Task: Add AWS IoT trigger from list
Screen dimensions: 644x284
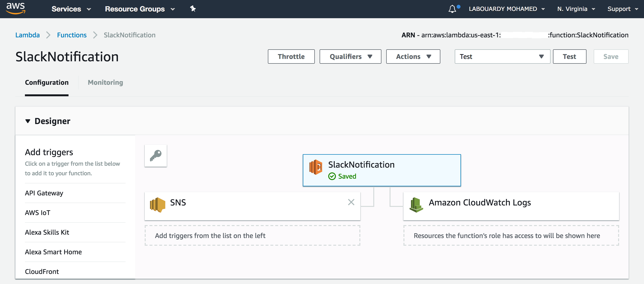Action: tap(75, 213)
